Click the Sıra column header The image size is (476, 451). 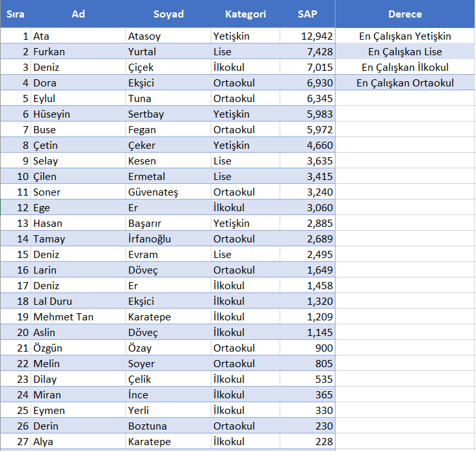[x=16, y=14]
